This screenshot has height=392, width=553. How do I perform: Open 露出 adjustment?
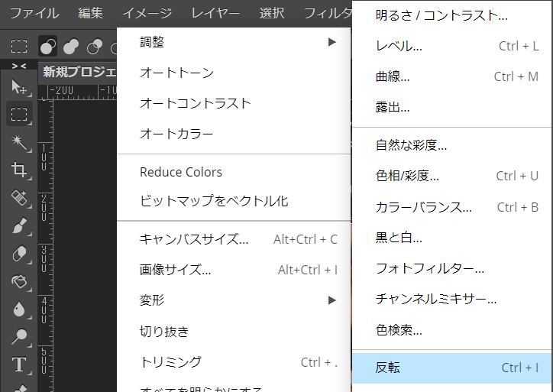coord(451,107)
